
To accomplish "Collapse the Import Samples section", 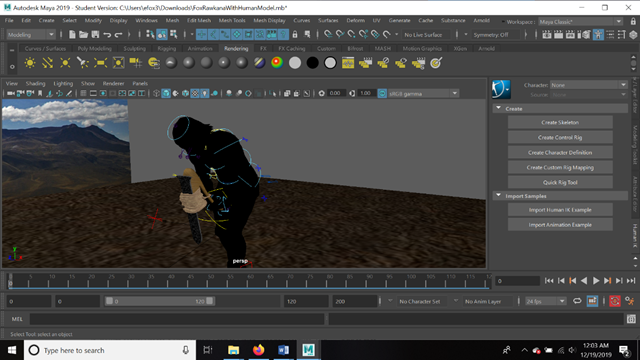I will (x=498, y=196).
